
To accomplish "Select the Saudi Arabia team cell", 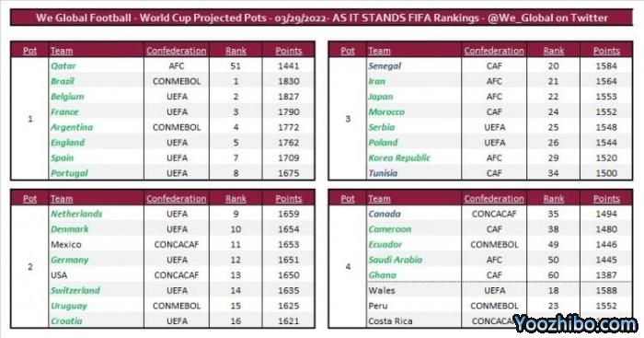I will 414,260.
